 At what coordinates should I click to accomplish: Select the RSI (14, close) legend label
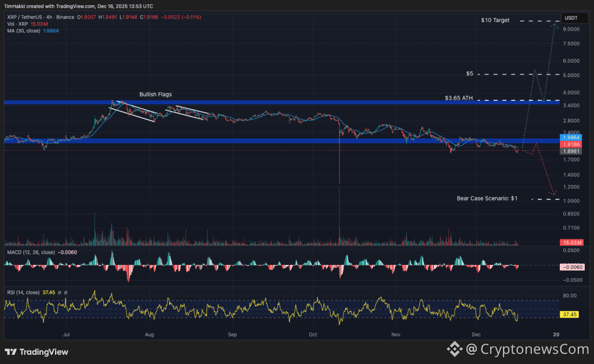(23, 293)
